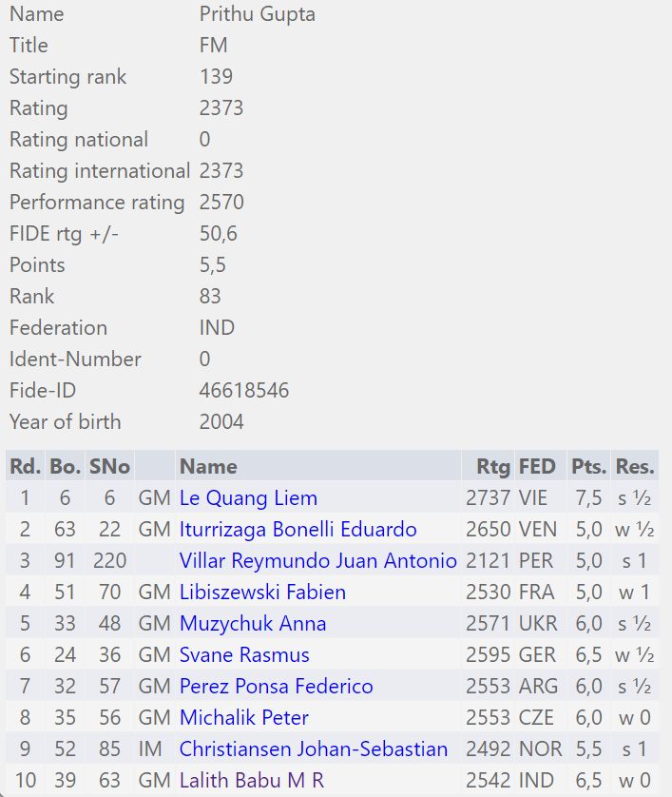Open Lalith Babu M R link
The height and width of the screenshot is (797, 672).
[252, 781]
